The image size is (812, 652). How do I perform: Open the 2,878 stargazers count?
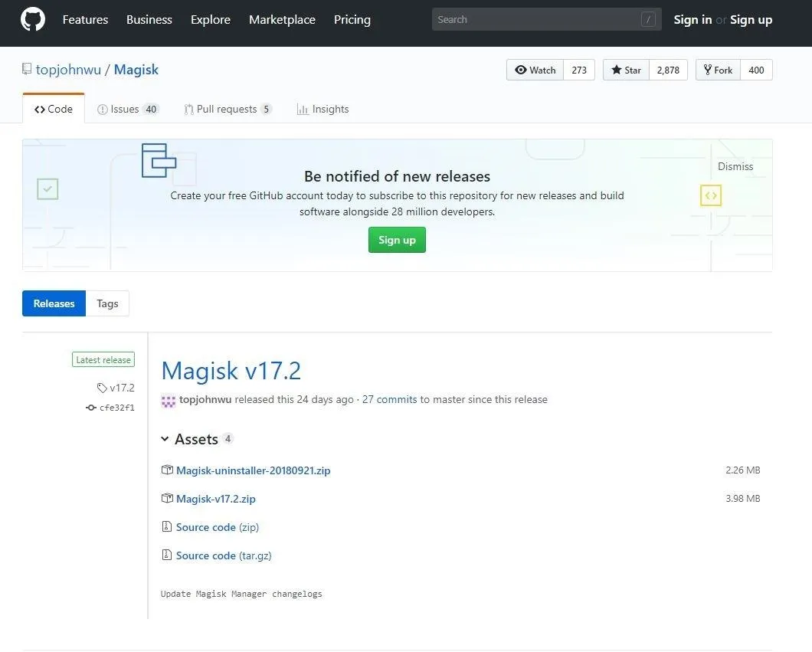click(x=668, y=70)
